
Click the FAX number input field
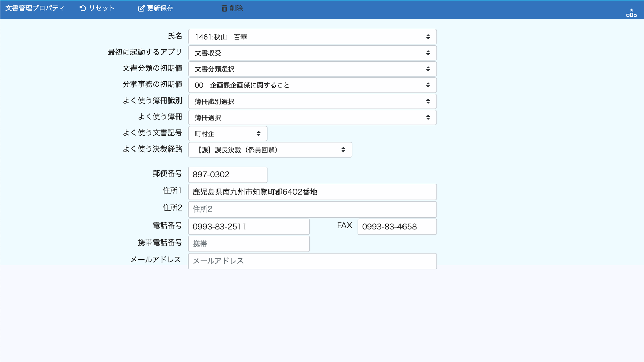pyautogui.click(x=397, y=227)
